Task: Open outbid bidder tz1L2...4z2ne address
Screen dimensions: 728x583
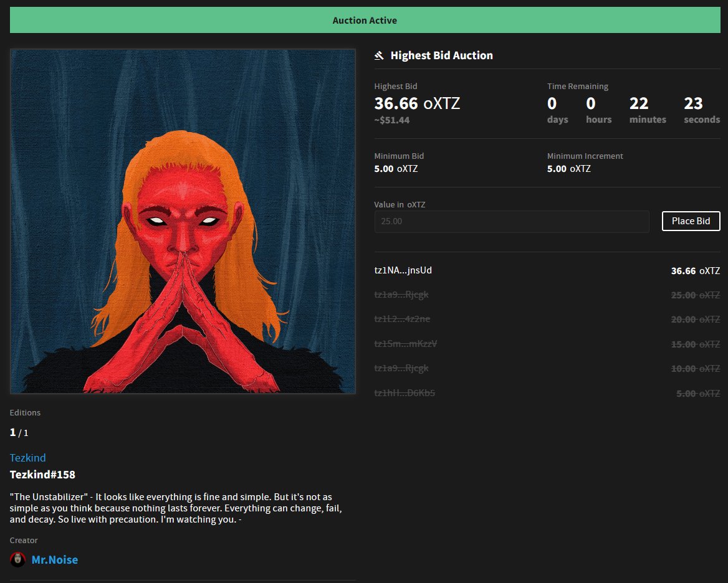Action: [x=402, y=319]
